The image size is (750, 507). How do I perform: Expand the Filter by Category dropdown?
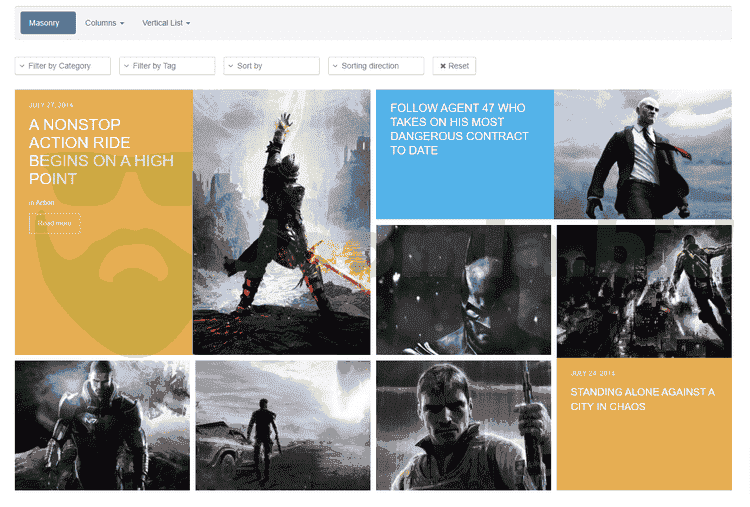pos(63,66)
